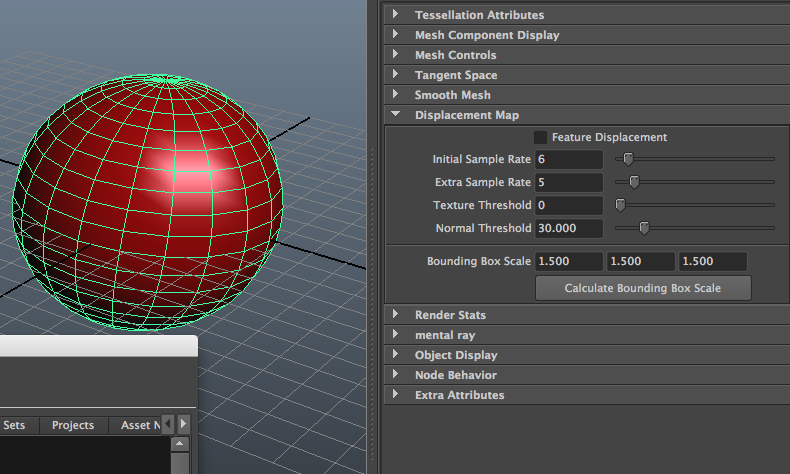Click the Normal Threshold value field
790x474 pixels.
point(569,228)
